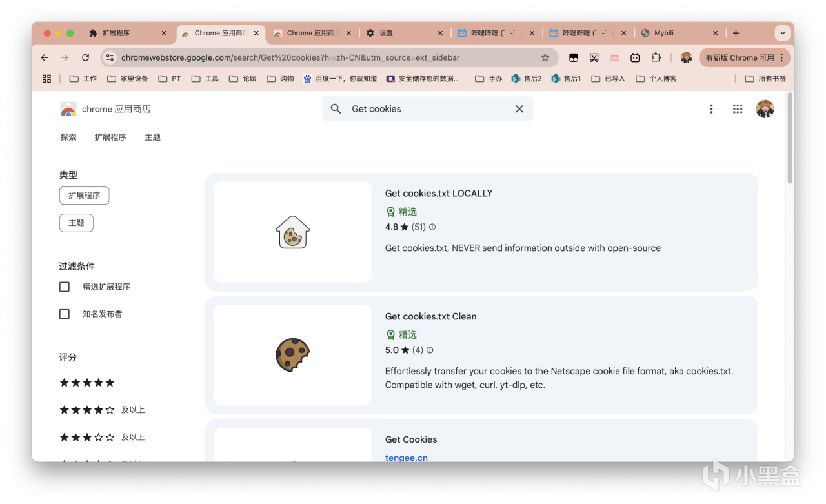Open the Google apps grid
This screenshot has width=826, height=504.
(738, 109)
